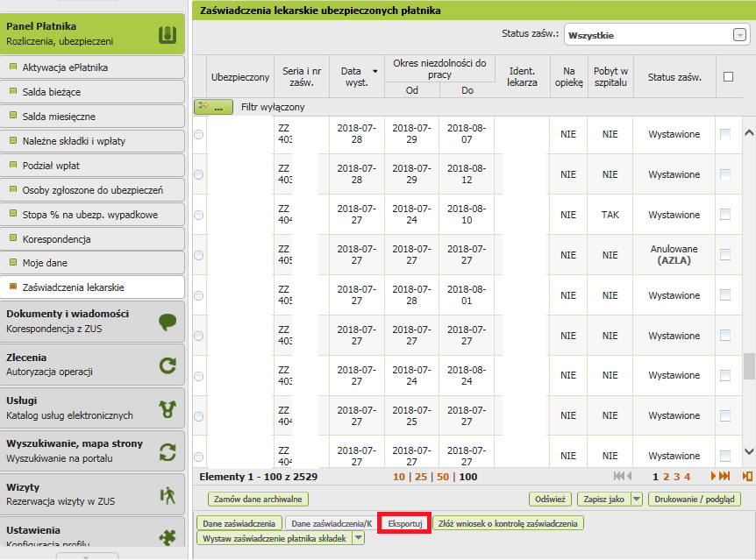Click the Wyszukiwanie refresh arrows icon

[168, 452]
